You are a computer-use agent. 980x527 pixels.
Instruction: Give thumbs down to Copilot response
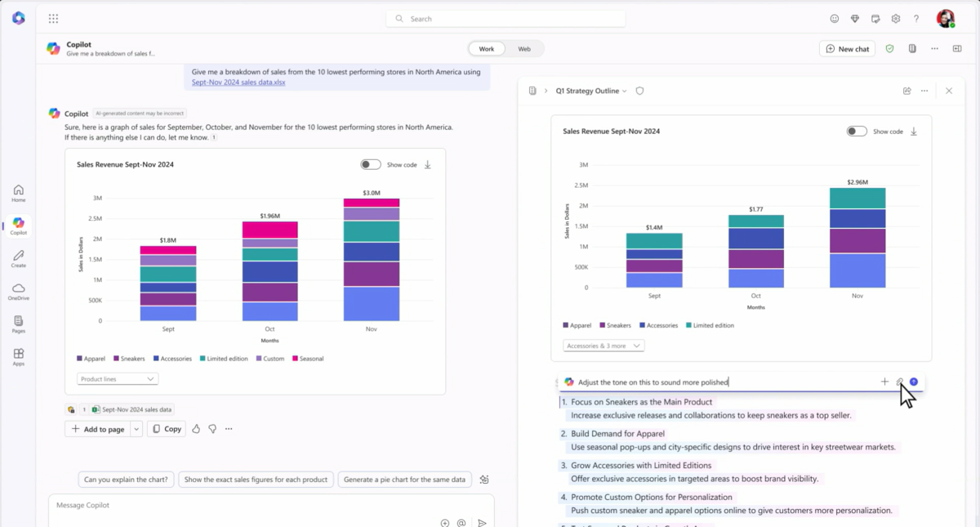pos(212,428)
